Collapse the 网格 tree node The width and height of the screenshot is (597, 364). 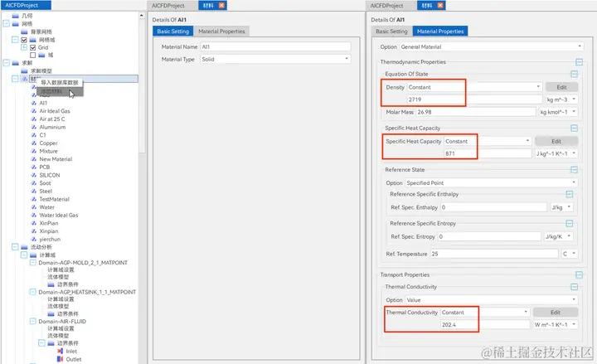[x=6, y=23]
